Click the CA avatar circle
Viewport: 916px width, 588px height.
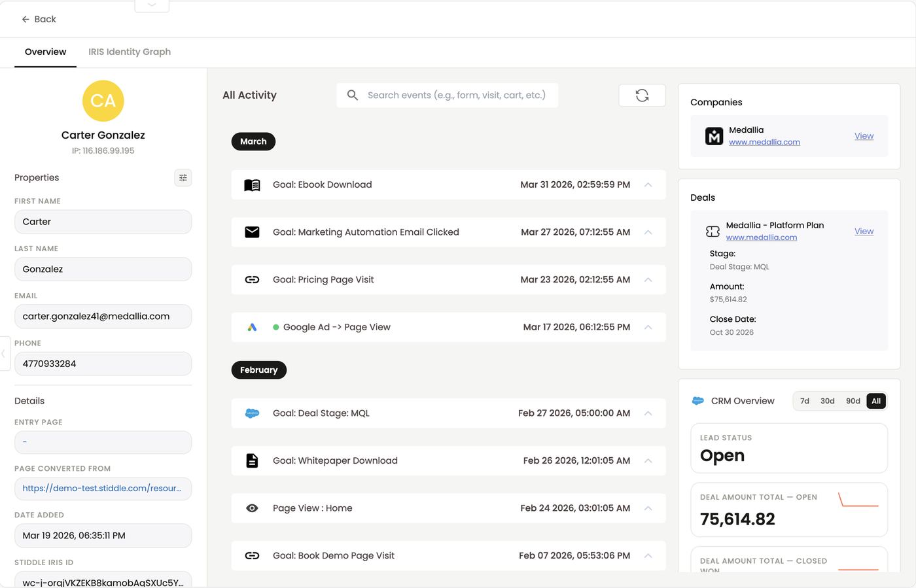tap(103, 101)
